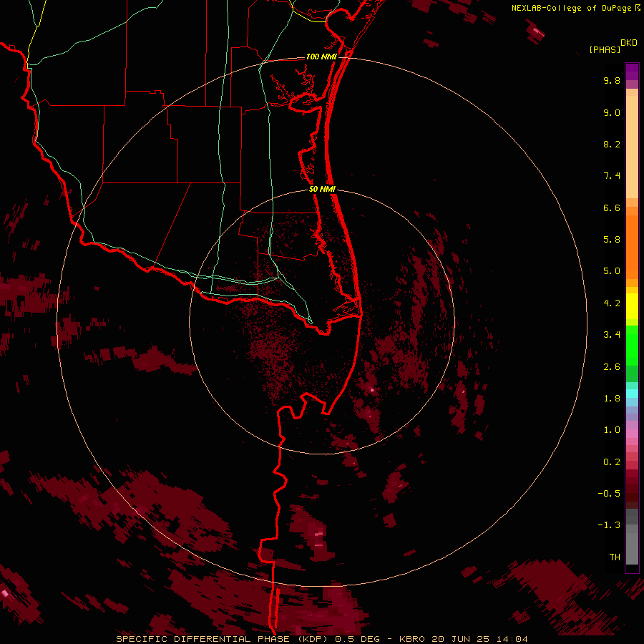Screen dimensions: 644x644
Task: Select the 6.6 legend value
Action: [x=612, y=208]
